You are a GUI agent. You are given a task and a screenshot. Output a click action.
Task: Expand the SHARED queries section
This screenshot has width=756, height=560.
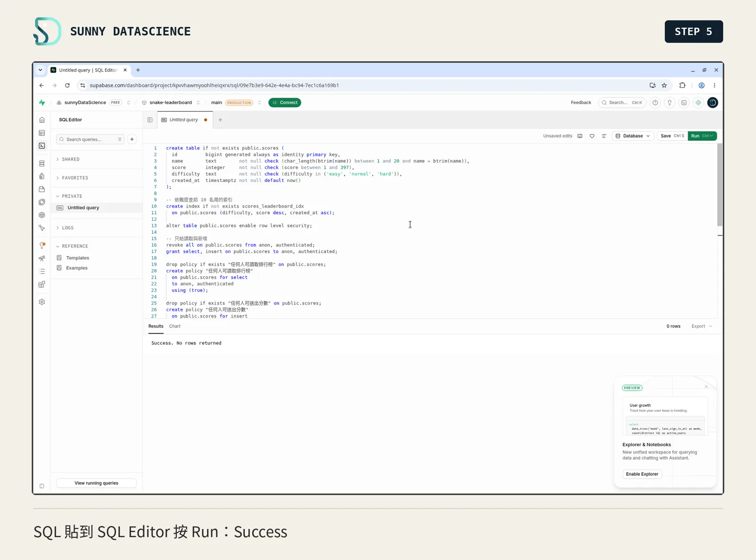pyautogui.click(x=70, y=159)
